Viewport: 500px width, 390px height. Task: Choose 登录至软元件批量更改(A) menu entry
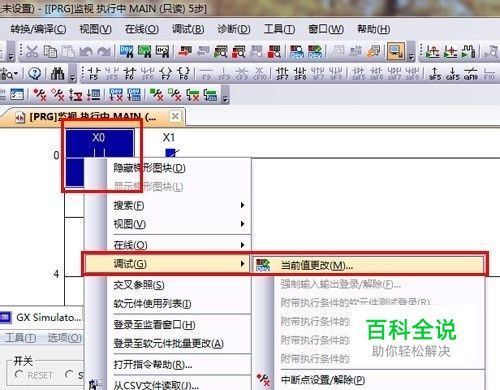(x=168, y=343)
